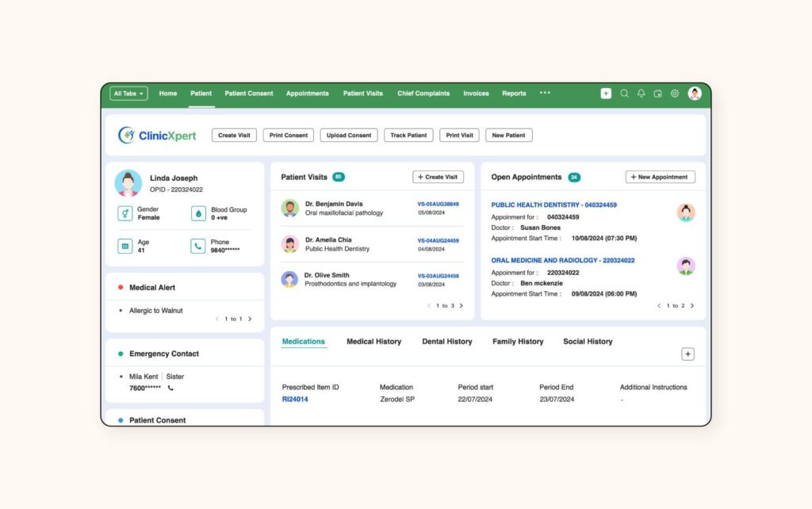Expand the more options ellipsis after Reports
This screenshot has width=812, height=509.
(x=545, y=93)
